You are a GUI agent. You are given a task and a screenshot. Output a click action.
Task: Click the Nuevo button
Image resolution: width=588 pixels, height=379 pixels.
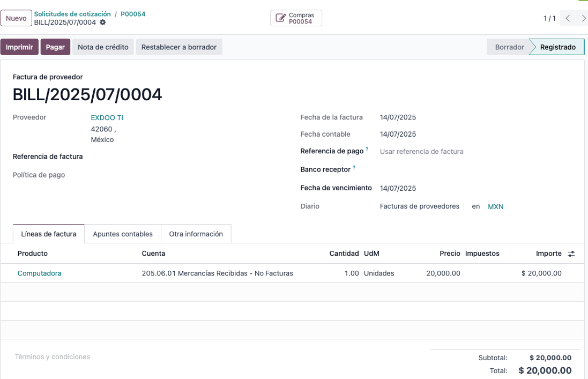point(16,18)
